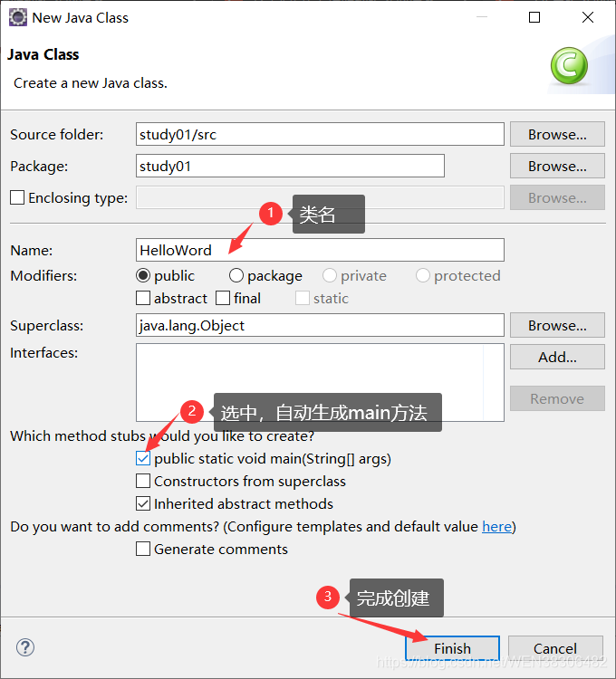This screenshot has width=616, height=679.
Task: Maximize the New Java Class window
Action: click(x=534, y=17)
